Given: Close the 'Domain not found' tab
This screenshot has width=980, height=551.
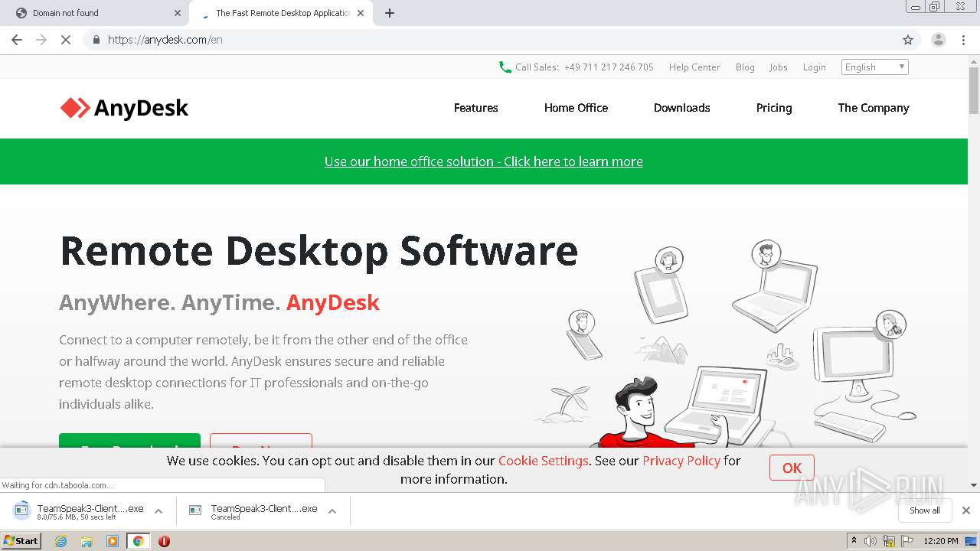Looking at the screenshot, I should click(178, 13).
